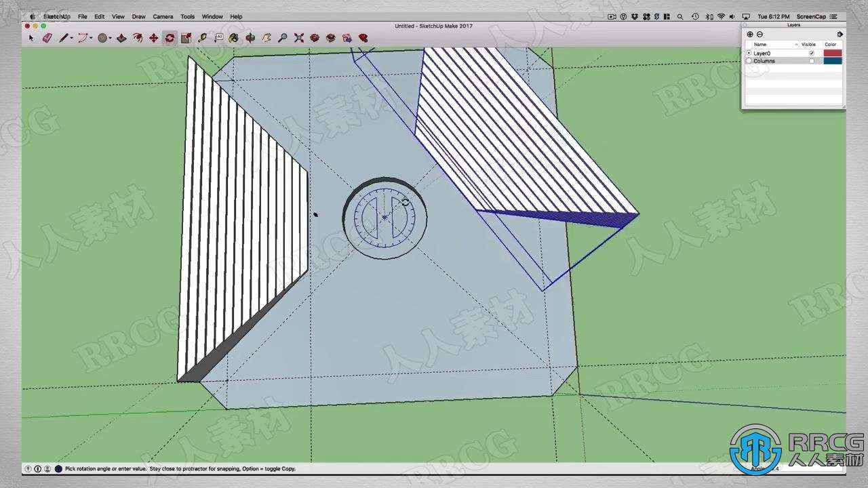Select the Circle shape tool

pos(102,38)
